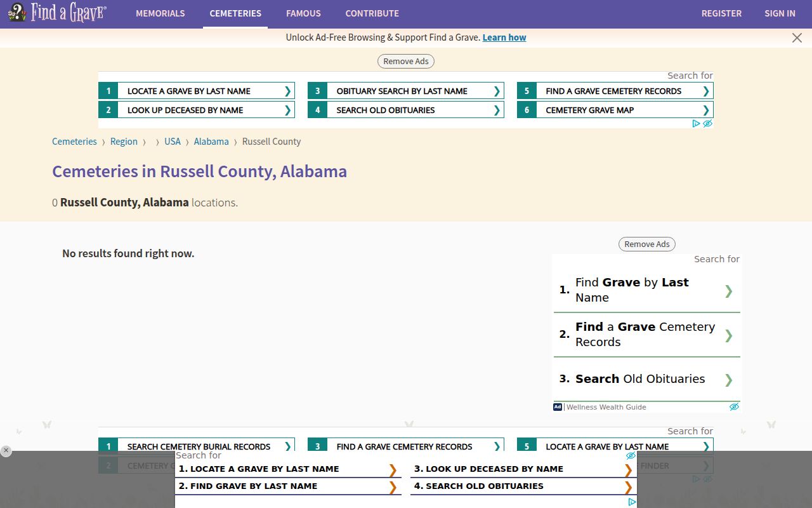Click lower Find a Grave Cemetery Records ad
The image size is (812, 508).
coord(406,445)
